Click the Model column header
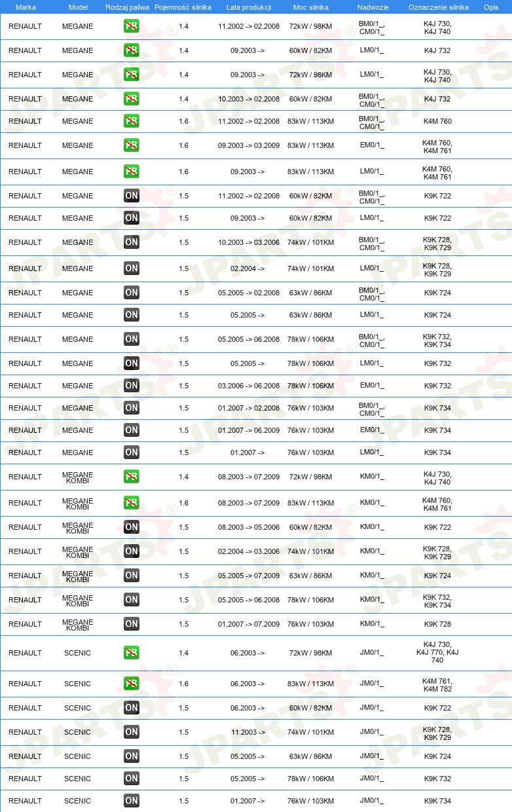The height and width of the screenshot is (812, 512). click(78, 7)
